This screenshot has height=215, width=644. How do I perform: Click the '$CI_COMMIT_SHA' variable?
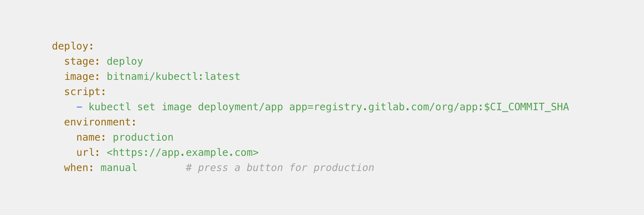click(526, 107)
